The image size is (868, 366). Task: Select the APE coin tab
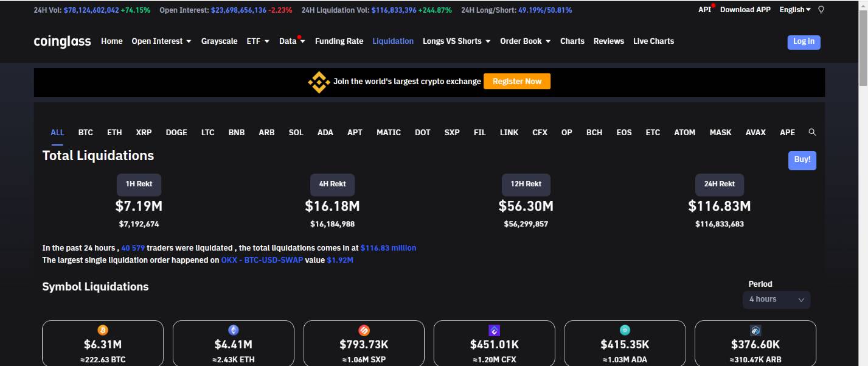(788, 132)
